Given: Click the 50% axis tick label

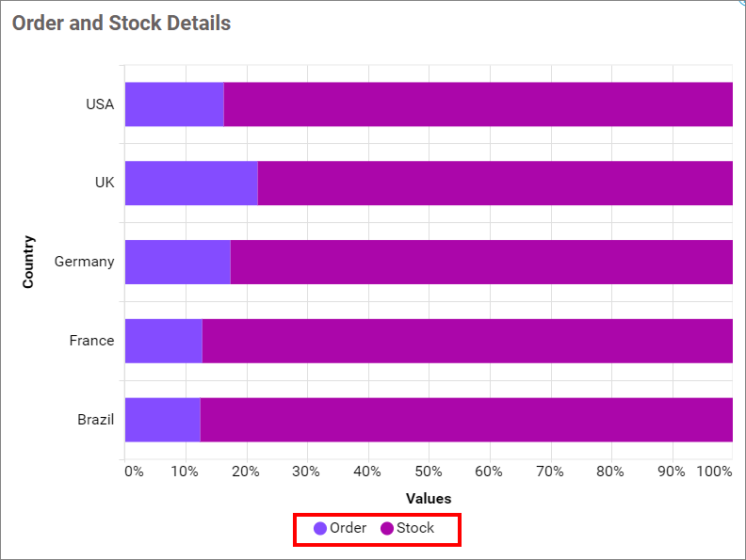Looking at the screenshot, I should [429, 471].
